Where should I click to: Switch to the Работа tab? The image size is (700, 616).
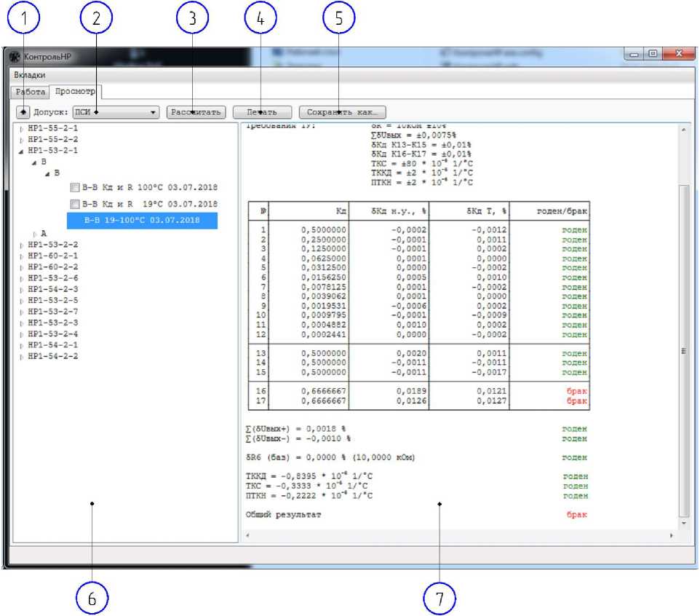(30, 92)
